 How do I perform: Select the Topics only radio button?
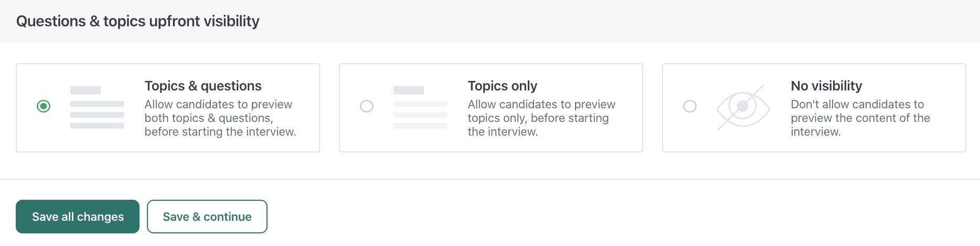(367, 106)
